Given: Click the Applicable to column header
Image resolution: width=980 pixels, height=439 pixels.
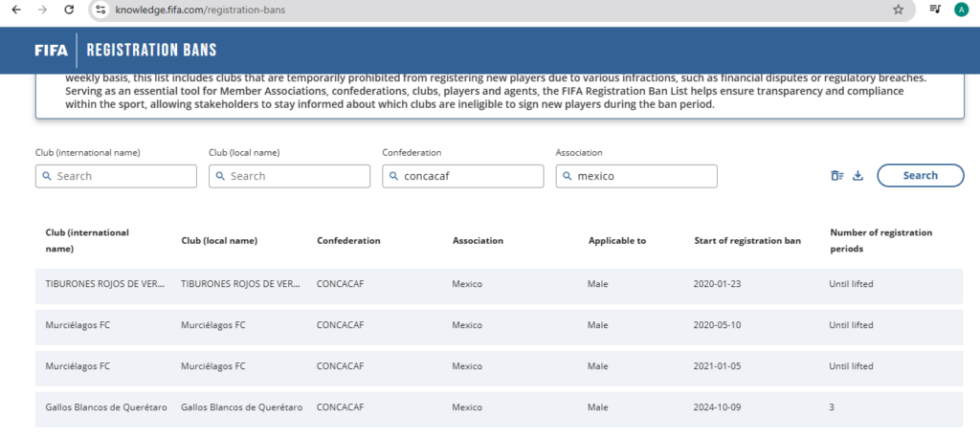Looking at the screenshot, I should point(617,240).
